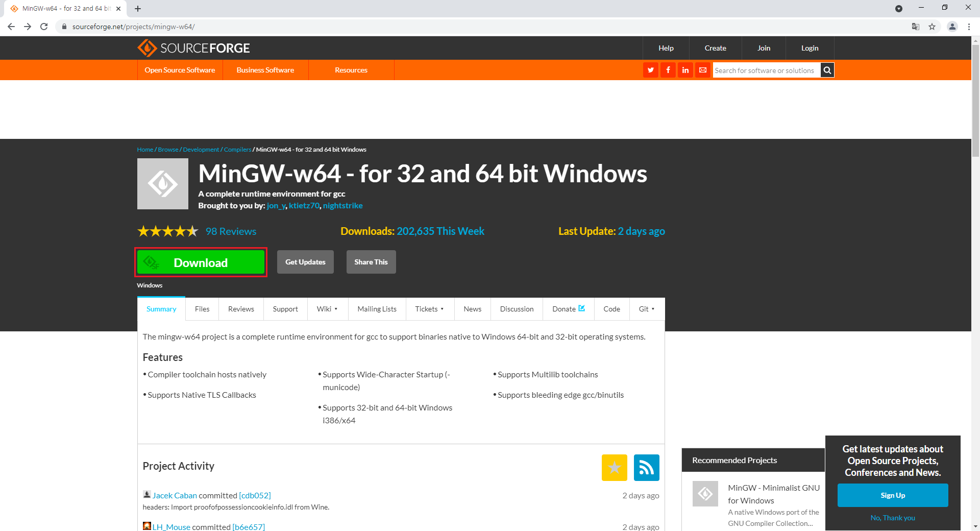Click the blue Sign Up button
Screen dimensions: 980x531
click(893, 495)
